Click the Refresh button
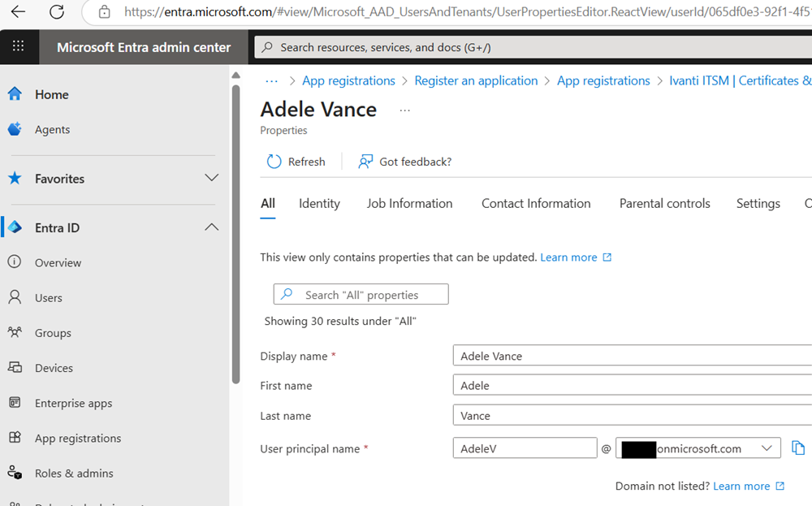The image size is (812, 506). click(297, 161)
